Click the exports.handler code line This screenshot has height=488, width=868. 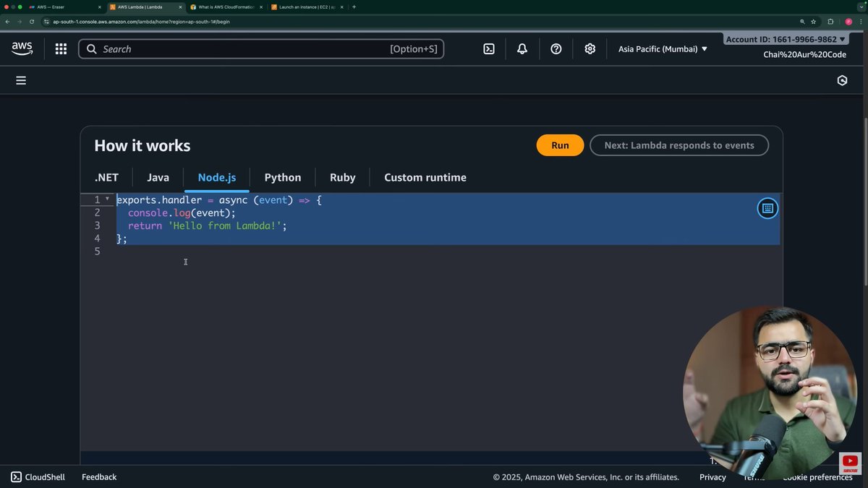(x=218, y=200)
